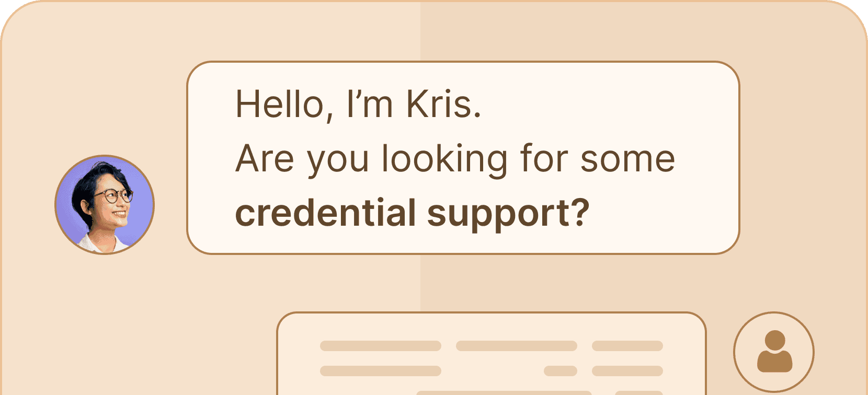Image resolution: width=868 pixels, height=395 pixels.
Task: Click the middle placeholder bar on reply's first row
Action: coord(516,346)
